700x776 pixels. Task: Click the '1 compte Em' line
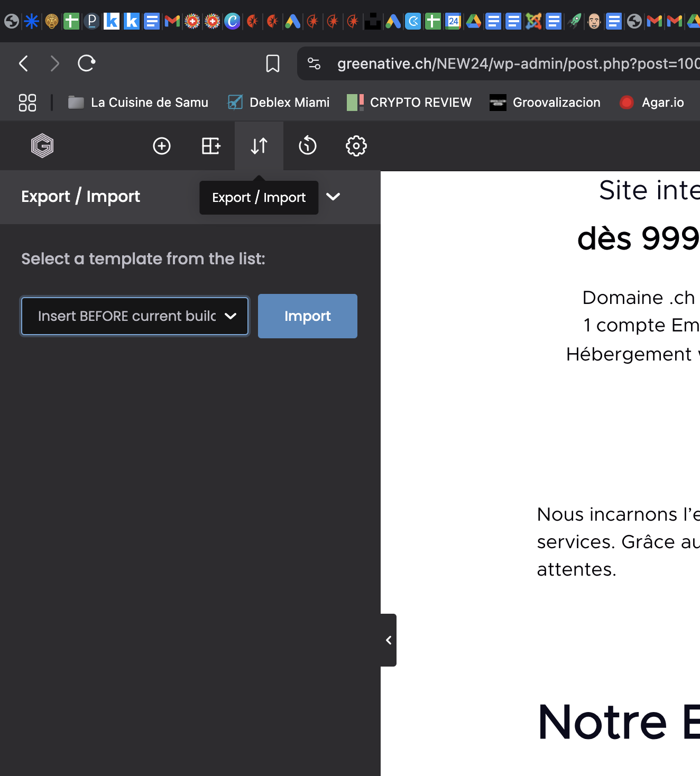point(641,325)
